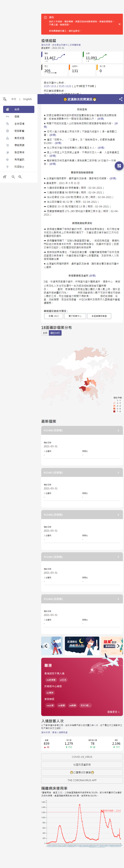
Task: Click the warning triangle icon in sidebar
Action: pos(7,138)
